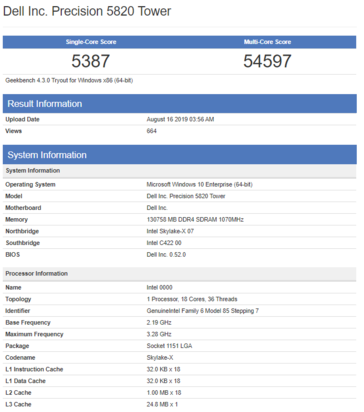Screen dimensions: 364x412
Task: Select the Single-Core Score header
Action: (91, 42)
